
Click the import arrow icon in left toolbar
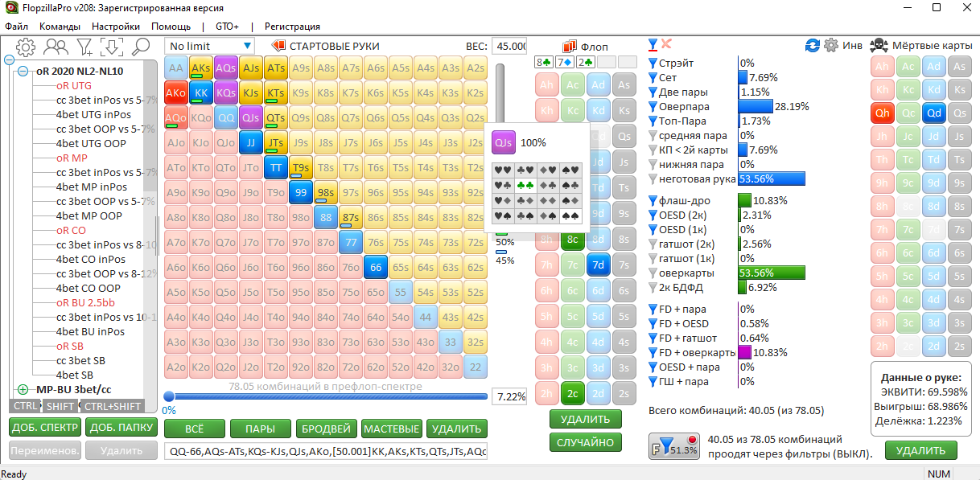click(x=112, y=47)
